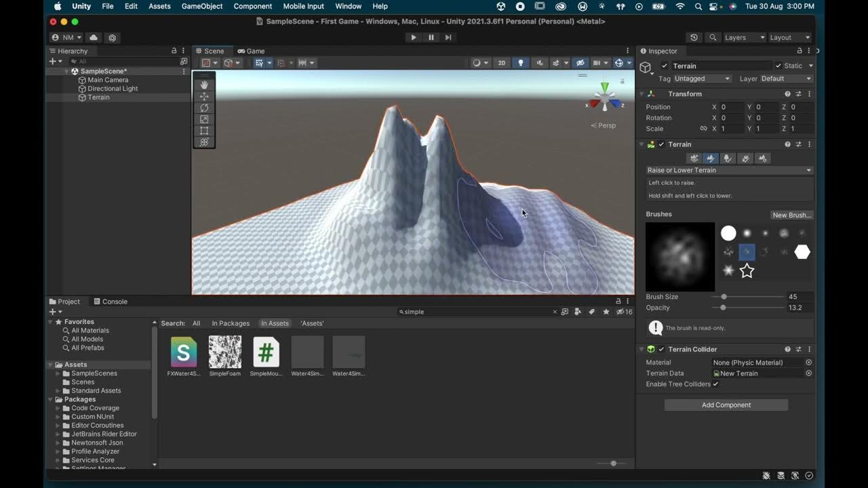Choose the Paint Trees terrain tool

[728, 158]
